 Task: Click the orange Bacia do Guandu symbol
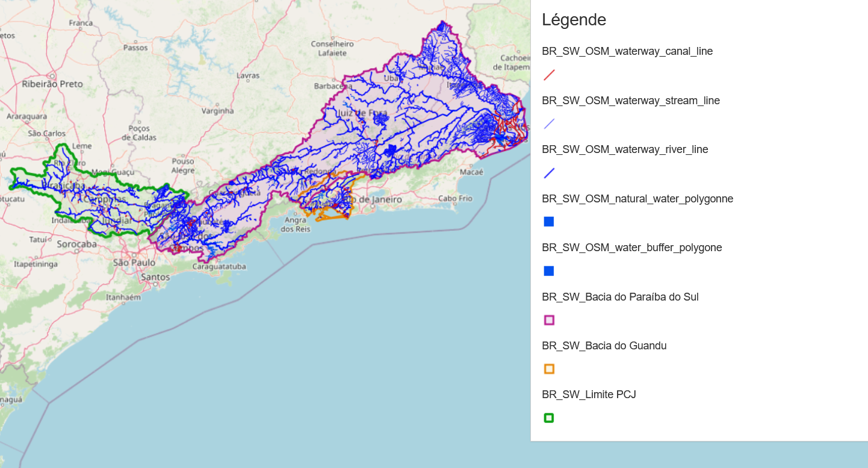point(549,369)
